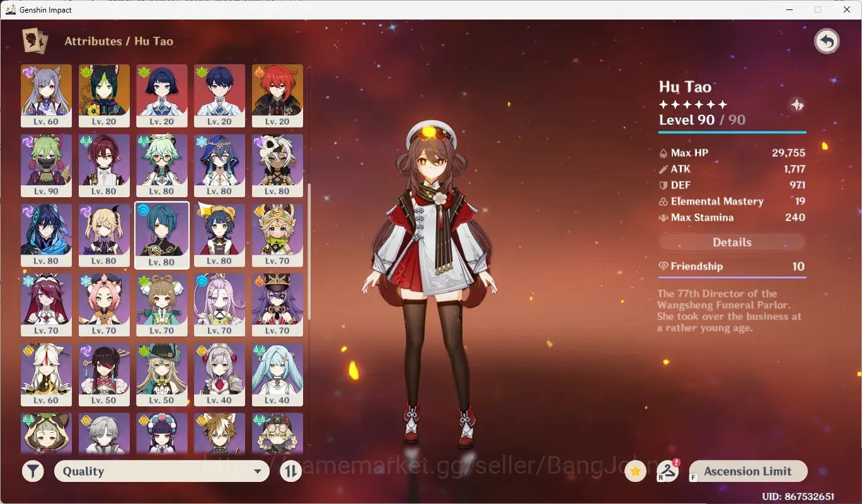Viewport: 862px width, 504px height.
Task: Click the Hu Tao character model
Action: (430, 283)
